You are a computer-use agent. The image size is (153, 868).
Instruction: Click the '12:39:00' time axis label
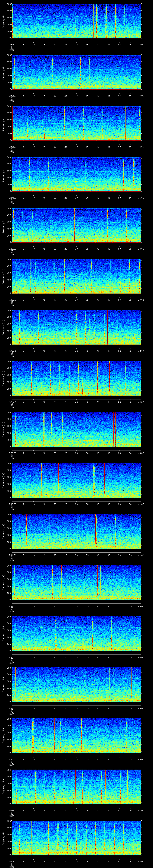[12, 453]
